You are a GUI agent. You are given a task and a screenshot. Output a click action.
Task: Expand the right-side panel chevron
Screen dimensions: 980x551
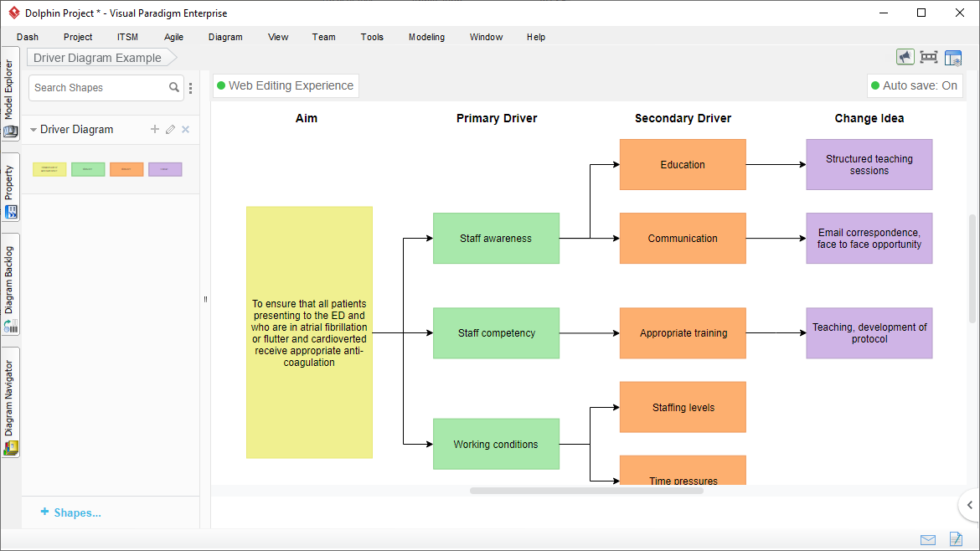point(970,505)
